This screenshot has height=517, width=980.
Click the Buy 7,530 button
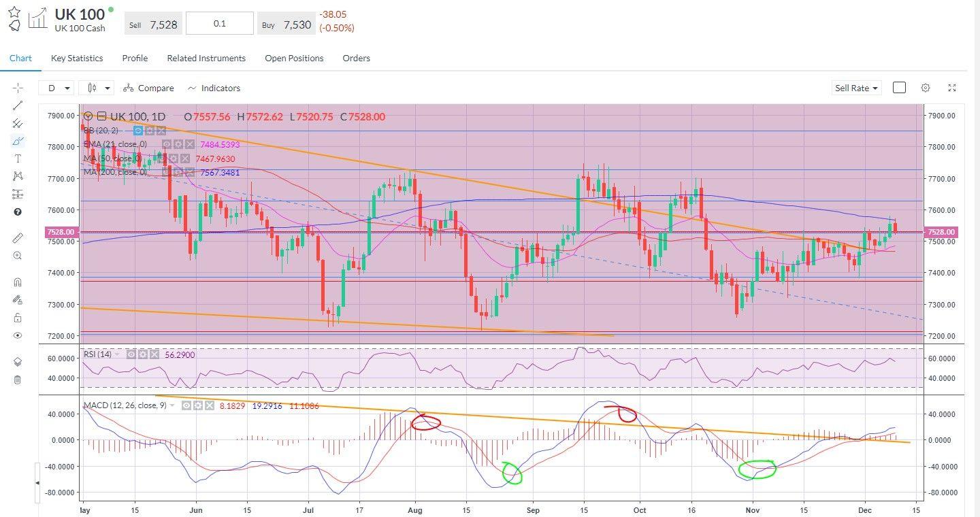click(x=286, y=24)
